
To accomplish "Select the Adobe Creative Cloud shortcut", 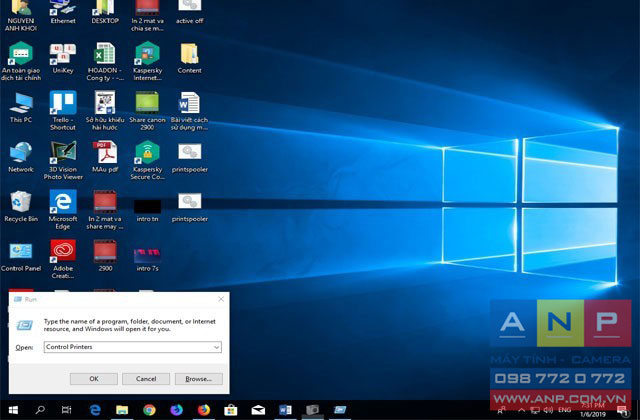I will 63,260.
